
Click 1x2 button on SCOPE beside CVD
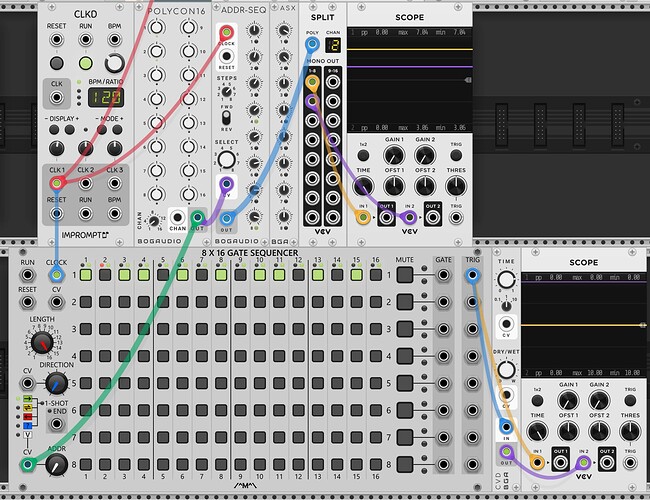pyautogui.click(x=537, y=400)
